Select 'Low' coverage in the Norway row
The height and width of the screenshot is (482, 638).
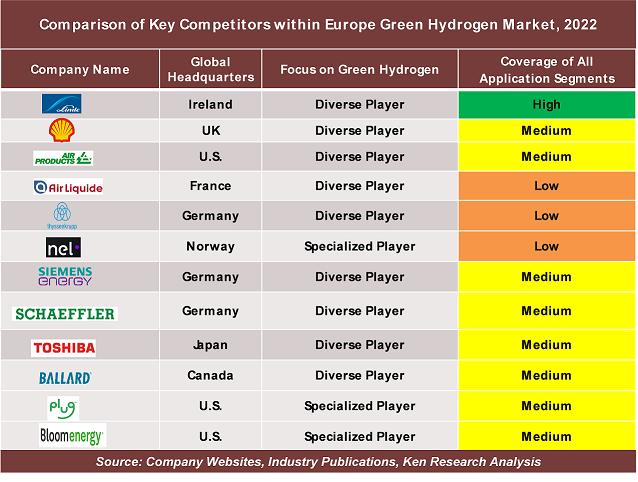[x=546, y=246]
